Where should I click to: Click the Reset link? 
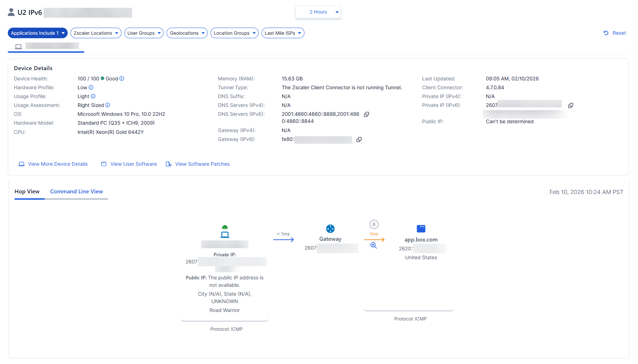click(619, 33)
